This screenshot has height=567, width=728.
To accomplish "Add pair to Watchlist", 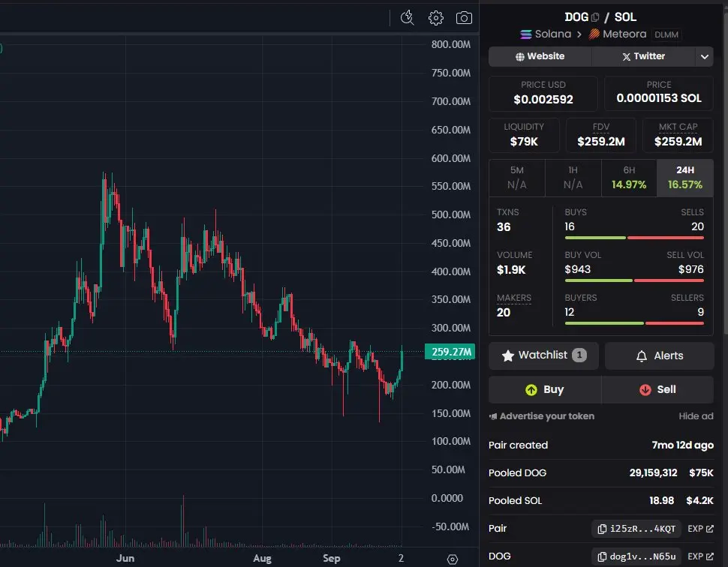I will (543, 355).
